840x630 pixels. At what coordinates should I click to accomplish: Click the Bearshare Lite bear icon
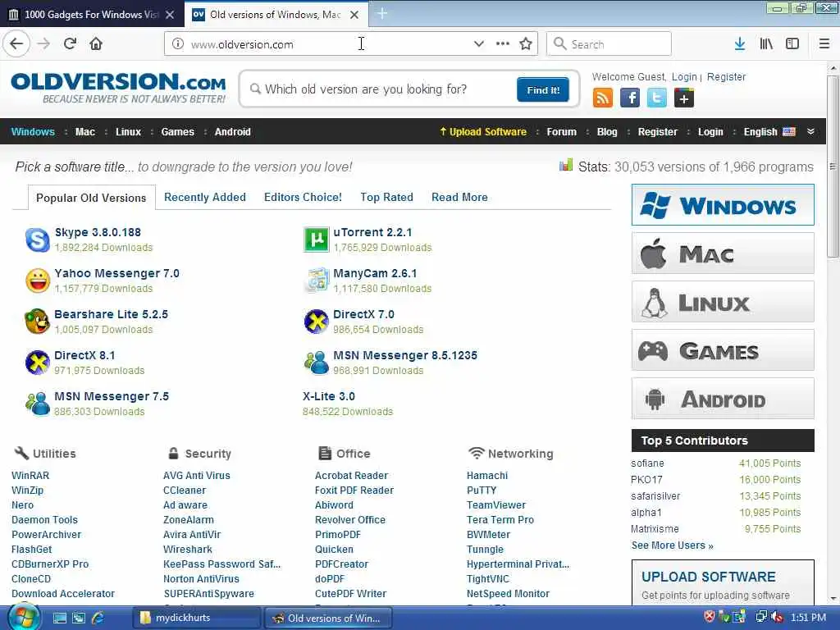point(38,322)
